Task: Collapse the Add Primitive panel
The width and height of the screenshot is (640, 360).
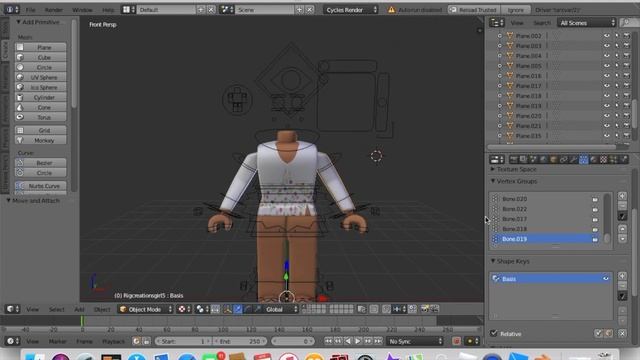Action: (x=18, y=22)
